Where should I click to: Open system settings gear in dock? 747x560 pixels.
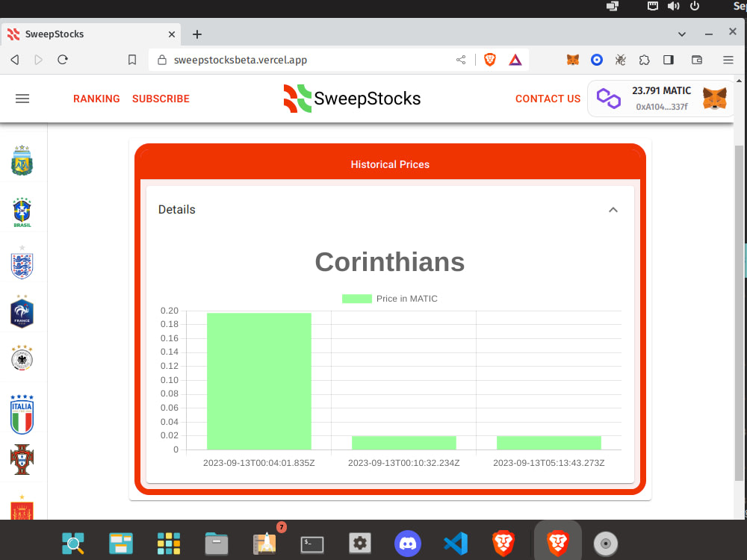[x=360, y=544]
